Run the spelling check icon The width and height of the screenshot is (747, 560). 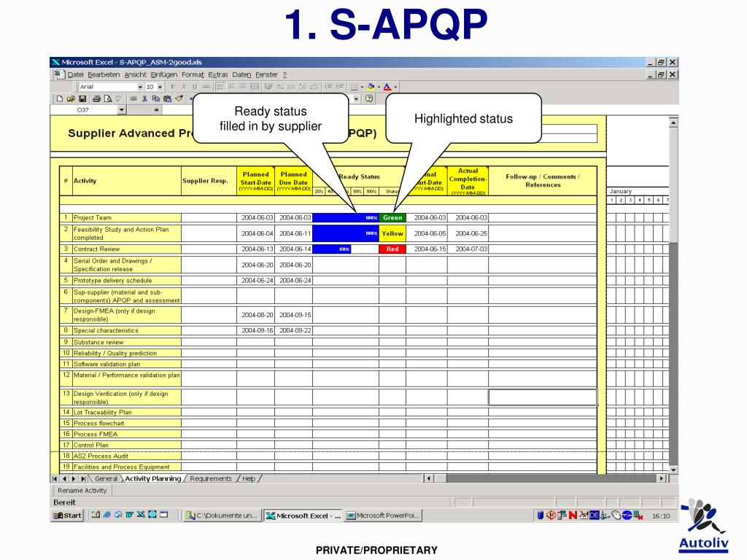tap(119, 98)
